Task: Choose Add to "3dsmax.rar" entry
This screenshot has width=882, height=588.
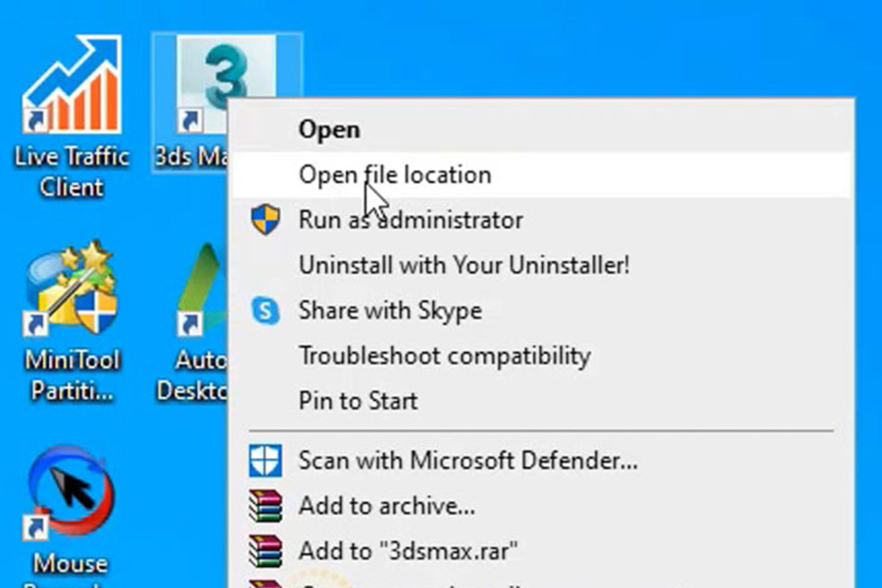Action: [540, 551]
